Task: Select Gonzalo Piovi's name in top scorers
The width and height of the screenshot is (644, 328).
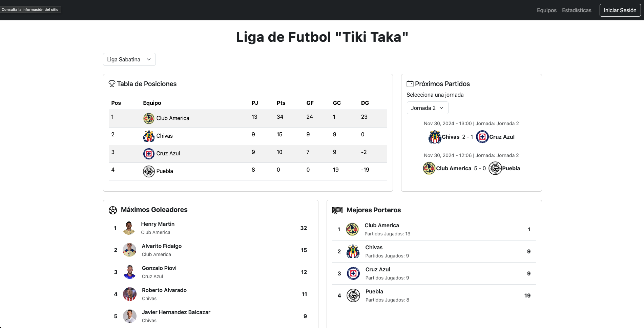Action: tap(159, 268)
